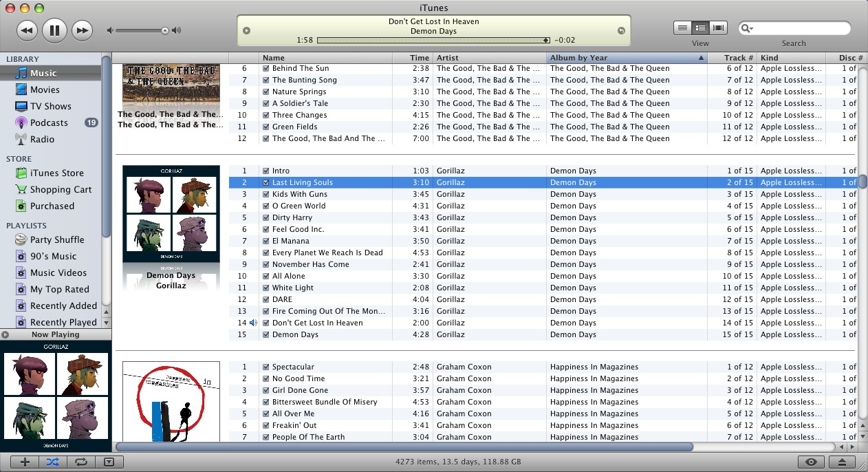Go back to the previous track

point(27,30)
